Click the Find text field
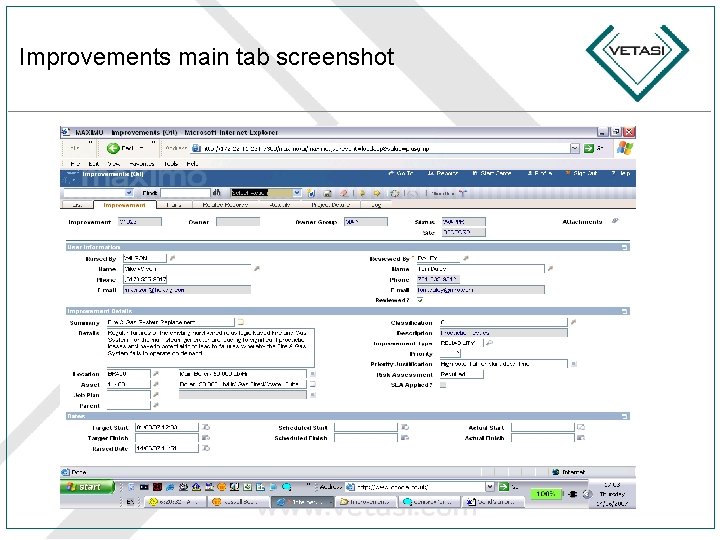The height and width of the screenshot is (540, 720). [x=186, y=193]
